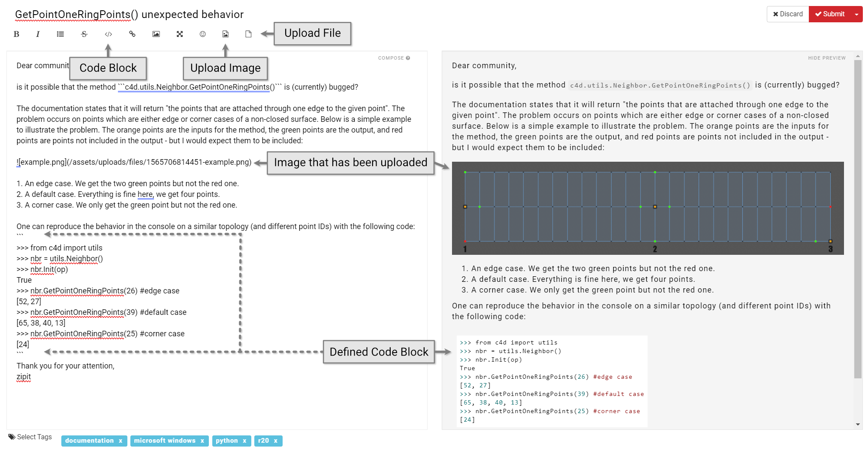This screenshot has width=868, height=450.
Task: Apply italic formatting
Action: tap(38, 34)
